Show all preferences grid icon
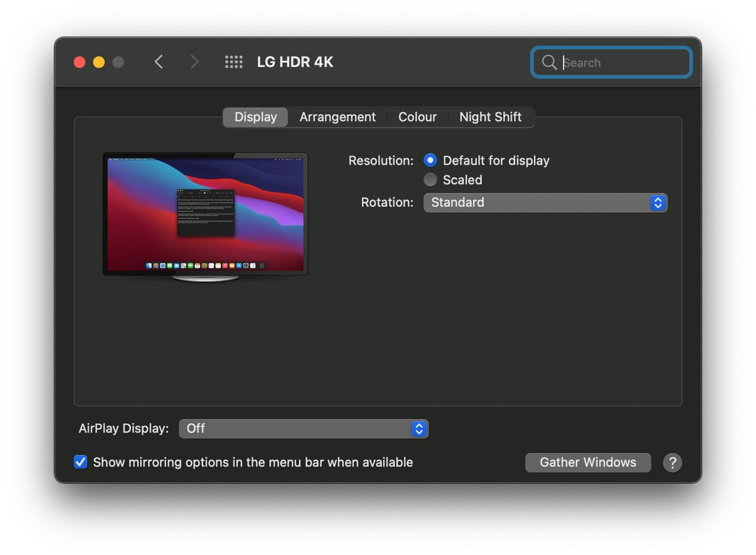 click(234, 62)
